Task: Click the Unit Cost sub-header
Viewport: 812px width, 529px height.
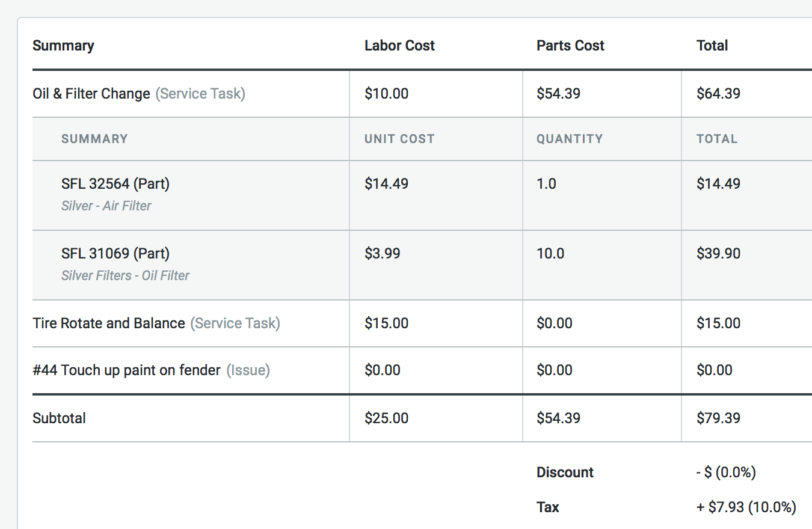Action: (399, 139)
